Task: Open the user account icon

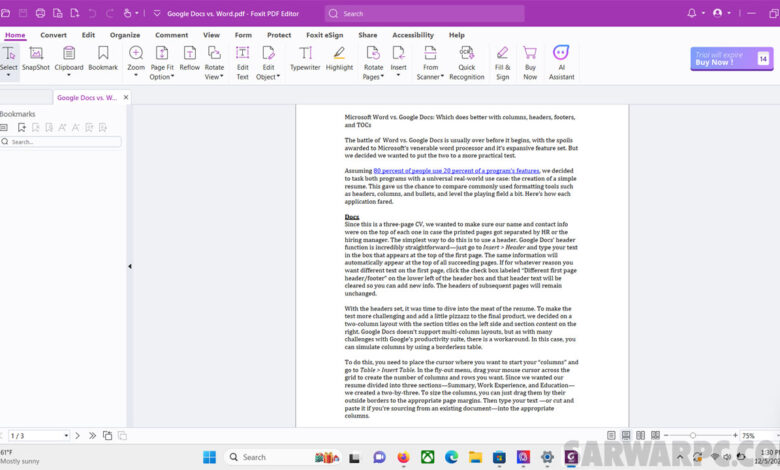Action: point(717,13)
